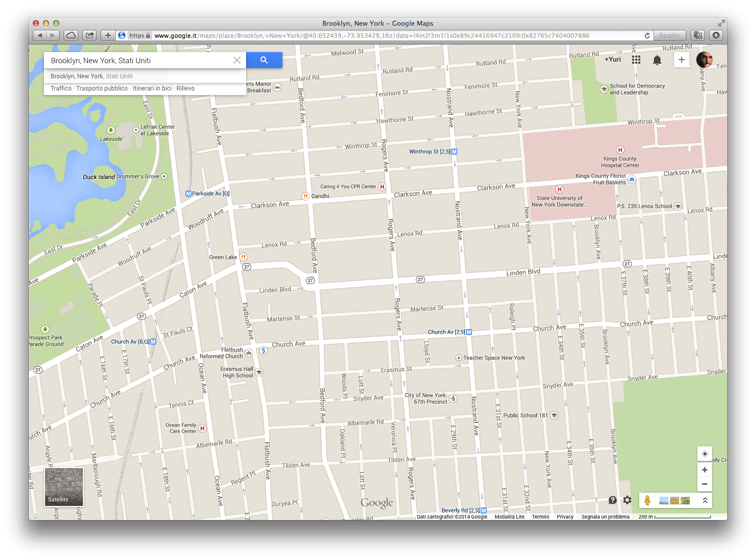Zoom in with the plus button
756x560 pixels.
704,470
